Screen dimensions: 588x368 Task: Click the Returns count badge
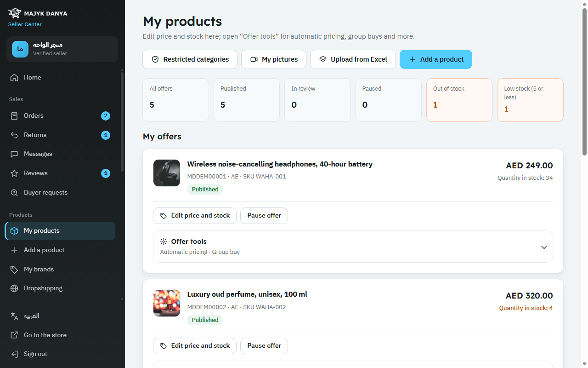[x=106, y=135]
